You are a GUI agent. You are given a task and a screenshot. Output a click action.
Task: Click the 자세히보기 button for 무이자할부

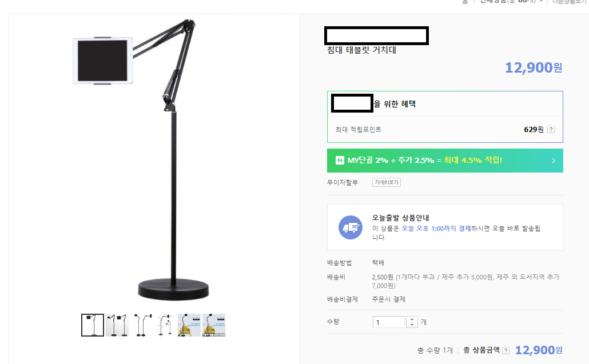(387, 182)
